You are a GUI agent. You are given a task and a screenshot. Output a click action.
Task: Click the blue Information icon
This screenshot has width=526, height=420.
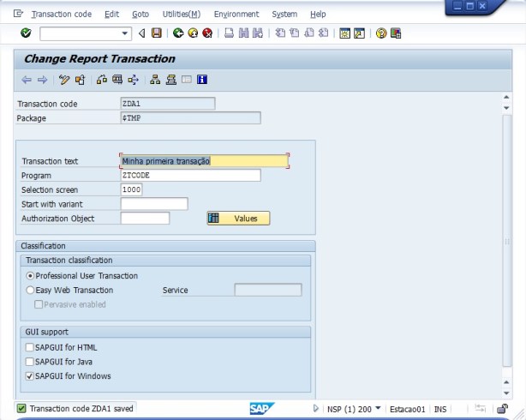(202, 80)
